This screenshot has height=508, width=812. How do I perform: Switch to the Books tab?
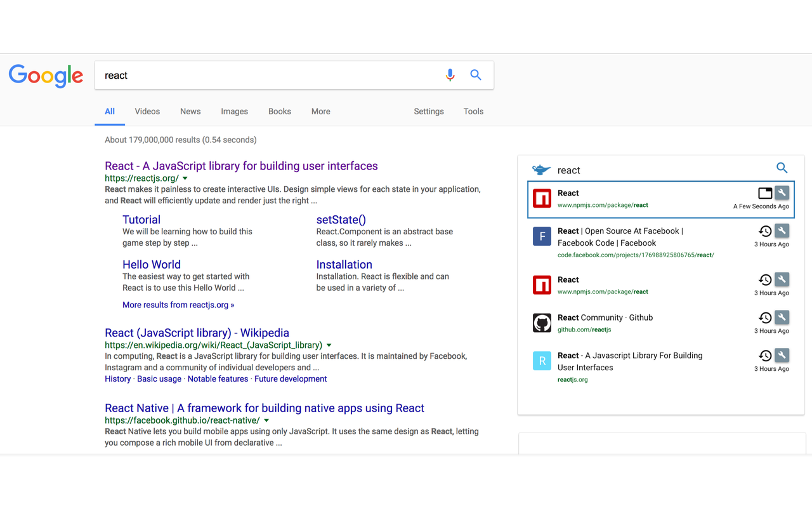(279, 111)
